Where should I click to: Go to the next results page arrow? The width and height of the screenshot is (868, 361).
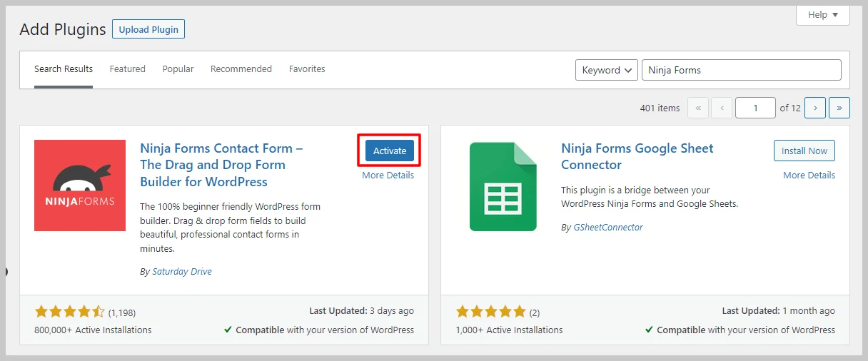(x=814, y=108)
